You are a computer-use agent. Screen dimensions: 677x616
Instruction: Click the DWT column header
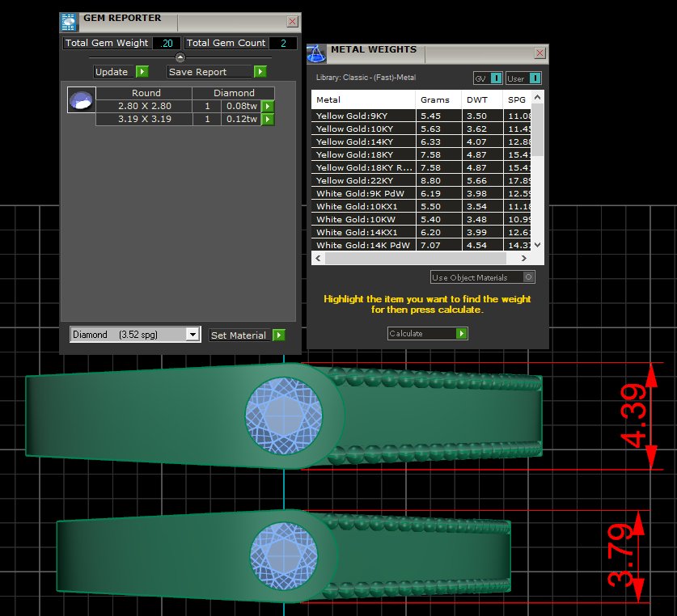coord(482,99)
